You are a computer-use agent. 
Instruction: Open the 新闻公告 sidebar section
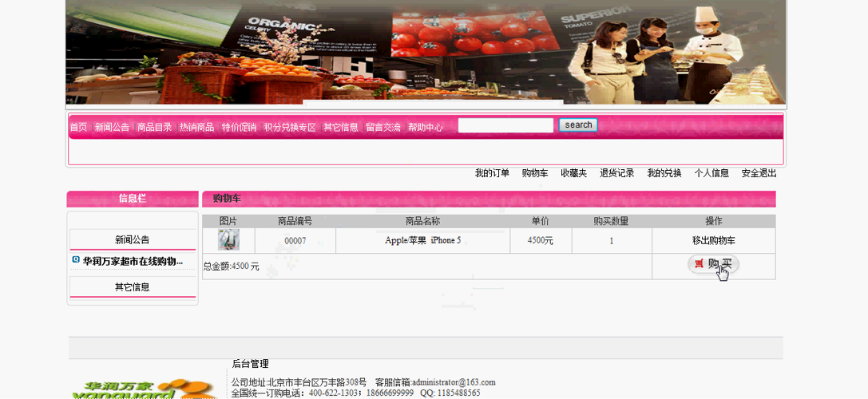133,240
